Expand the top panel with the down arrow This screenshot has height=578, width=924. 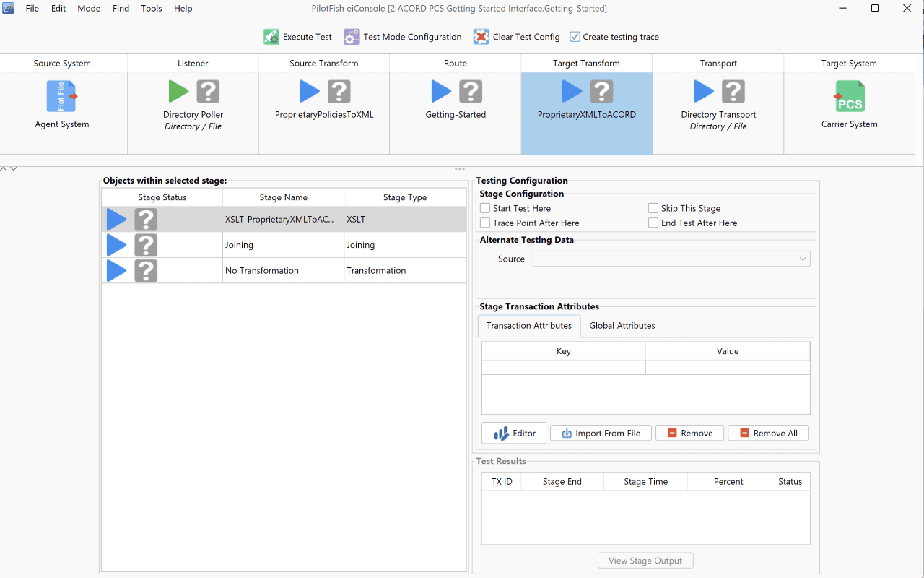13,168
